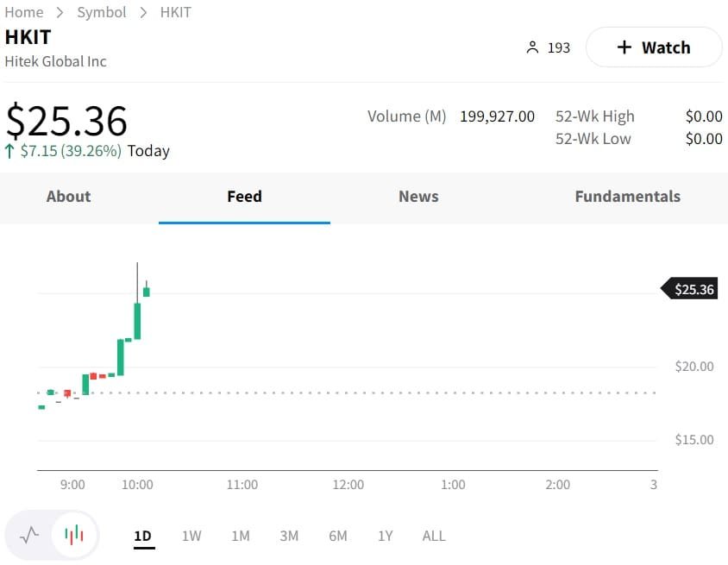Show ALL time chart range
Screen dimensions: 728x565
coord(434,536)
